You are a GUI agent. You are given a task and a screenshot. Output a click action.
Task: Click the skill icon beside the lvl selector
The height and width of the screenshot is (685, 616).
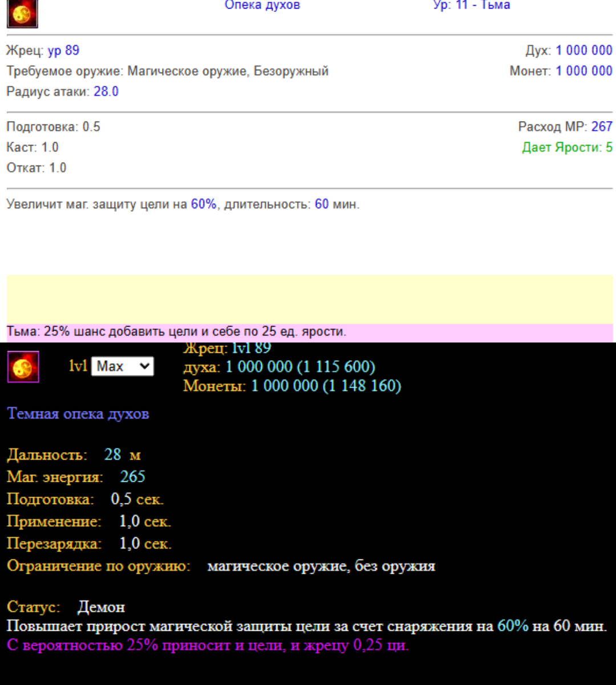coord(23,366)
